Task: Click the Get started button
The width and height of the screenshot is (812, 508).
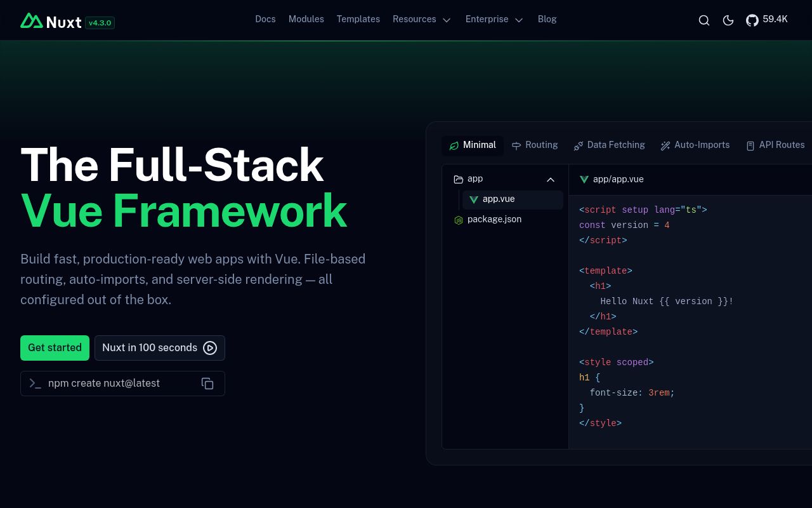Action: 55,348
